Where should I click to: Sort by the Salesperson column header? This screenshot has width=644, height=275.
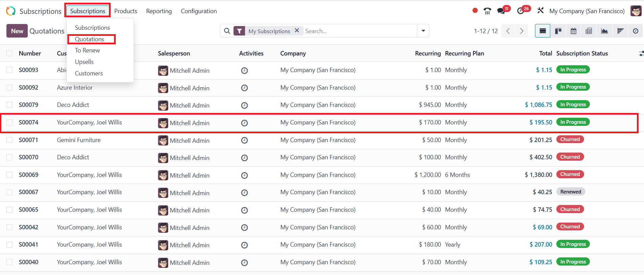click(x=174, y=53)
